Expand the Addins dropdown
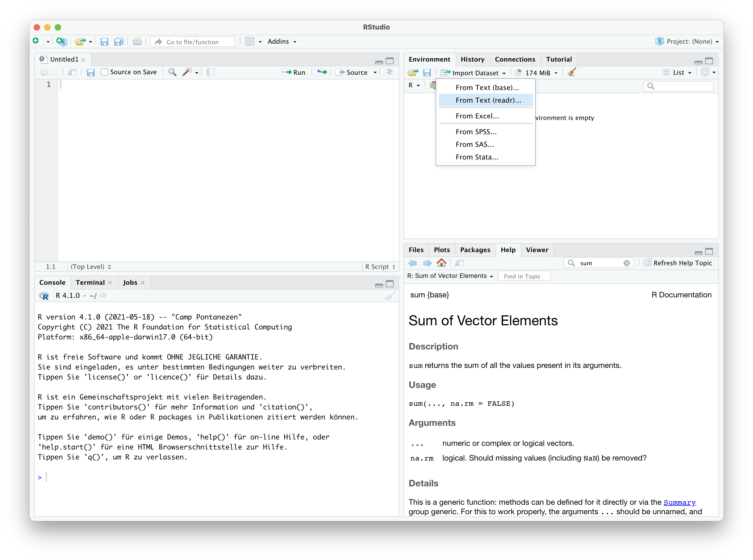Viewport: 753px width, 560px height. pyautogui.click(x=282, y=42)
